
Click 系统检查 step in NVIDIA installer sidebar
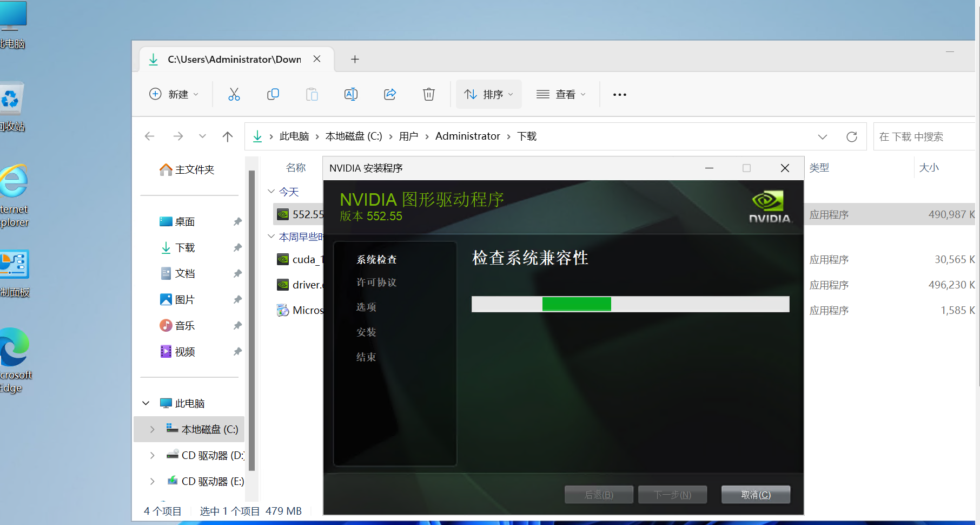tap(377, 260)
